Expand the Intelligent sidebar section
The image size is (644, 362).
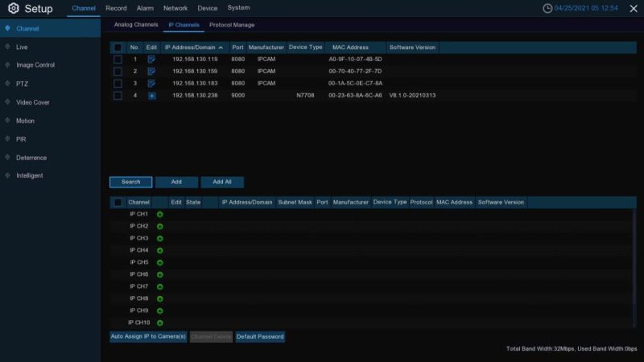[30, 175]
